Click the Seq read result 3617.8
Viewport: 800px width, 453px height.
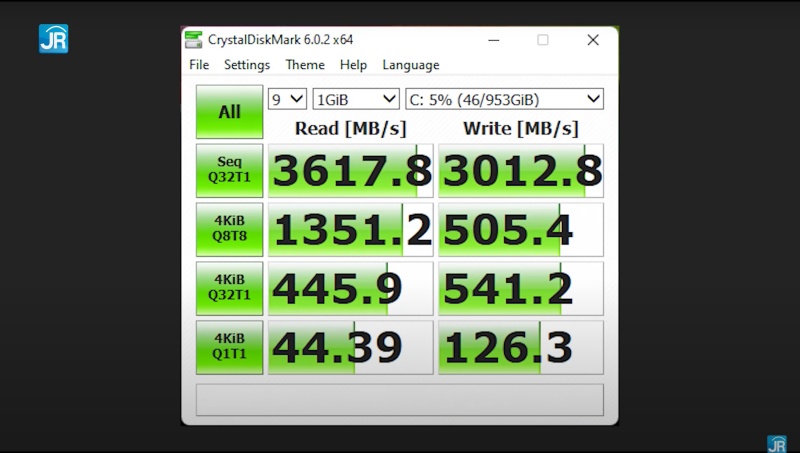click(351, 170)
